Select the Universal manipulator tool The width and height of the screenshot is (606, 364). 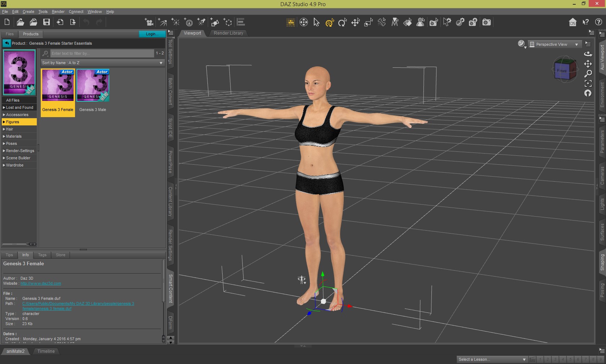pos(329,22)
